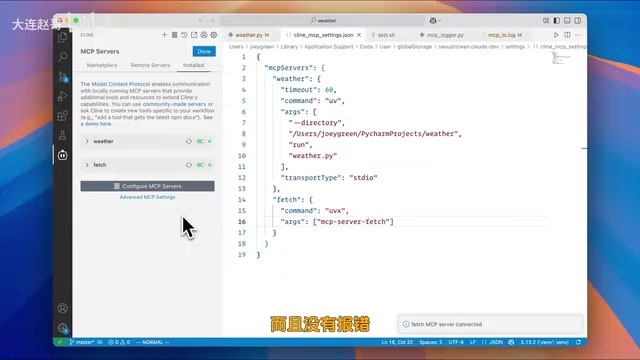This screenshot has width=640, height=360.
Task: Open the weather.py editor tab
Action: (x=251, y=35)
